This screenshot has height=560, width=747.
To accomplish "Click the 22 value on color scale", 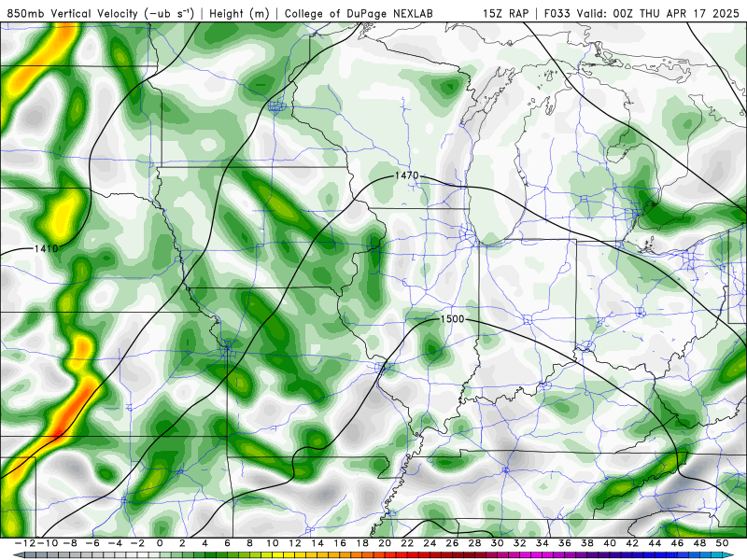I will click(x=407, y=543).
